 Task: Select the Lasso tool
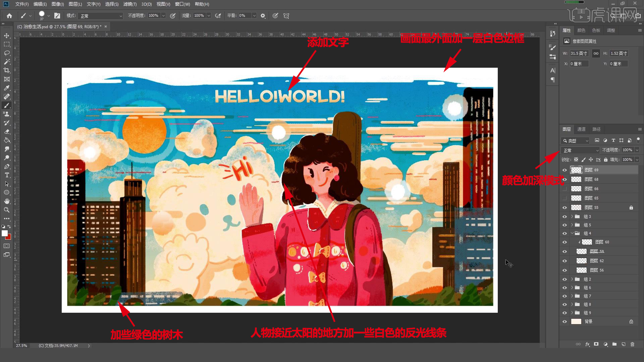pyautogui.click(x=7, y=53)
